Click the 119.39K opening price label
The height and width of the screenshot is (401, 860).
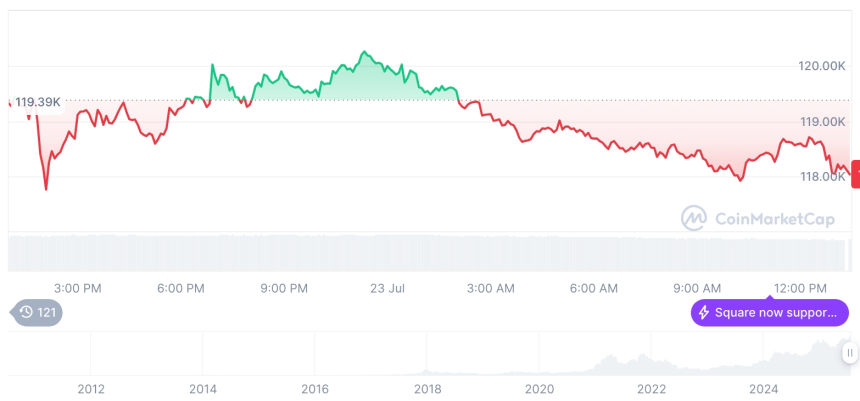pyautogui.click(x=38, y=102)
